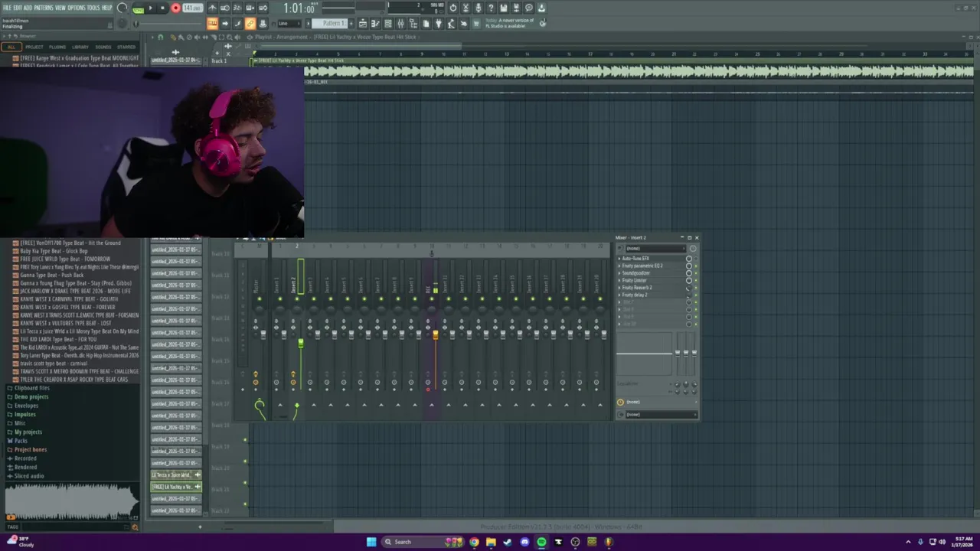Open the OPTIONS menu
The image size is (980, 551).
point(77,8)
